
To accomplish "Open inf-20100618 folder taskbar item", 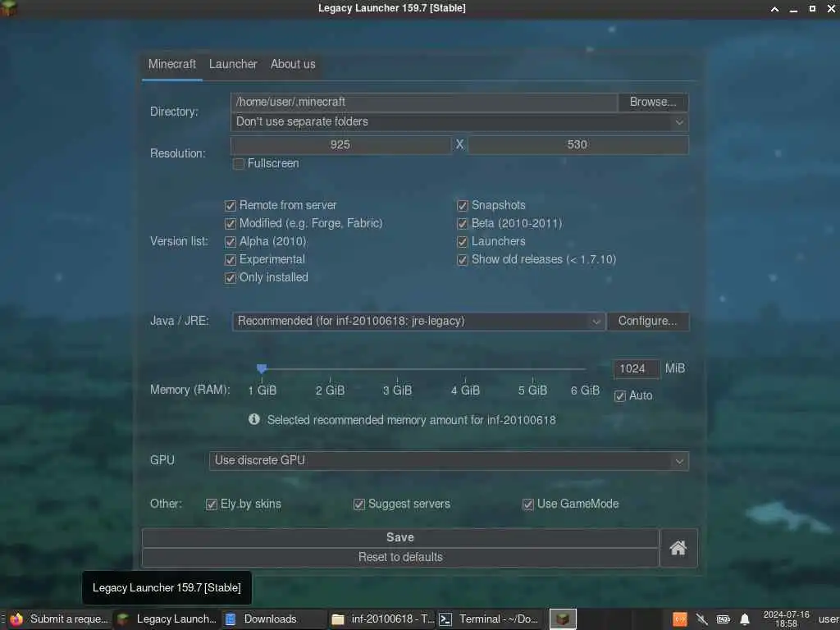I will coord(382,619).
